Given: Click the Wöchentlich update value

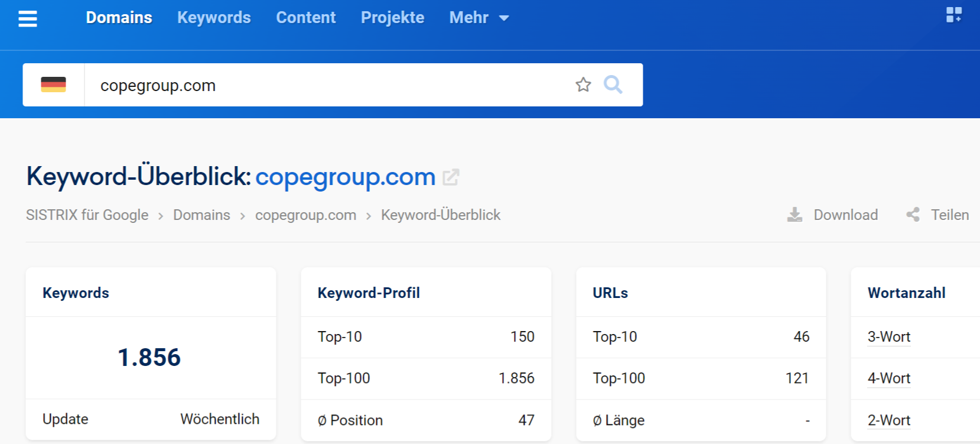Looking at the screenshot, I should [220, 419].
